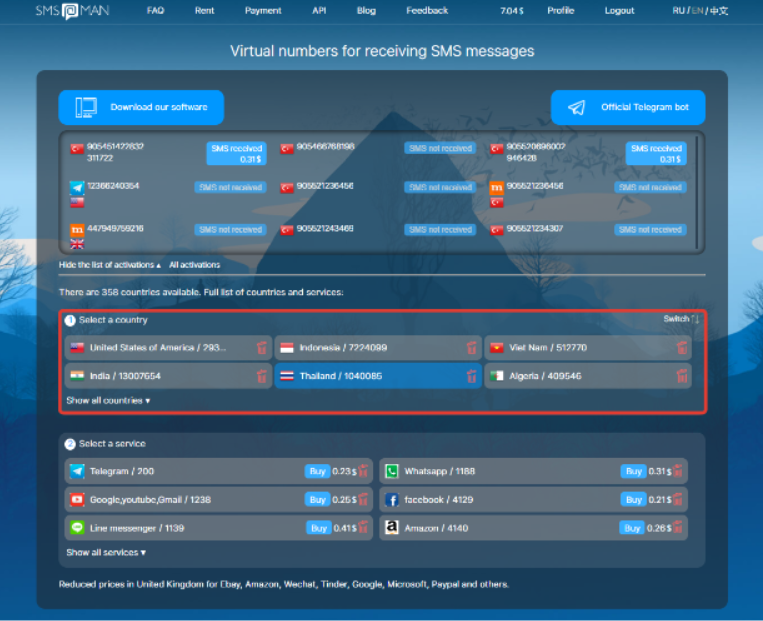Click the computer icon on Download button

(86, 108)
